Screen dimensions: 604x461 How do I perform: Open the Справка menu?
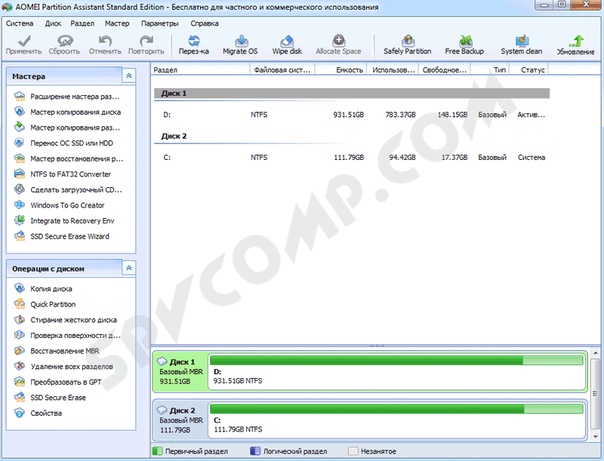(x=205, y=23)
